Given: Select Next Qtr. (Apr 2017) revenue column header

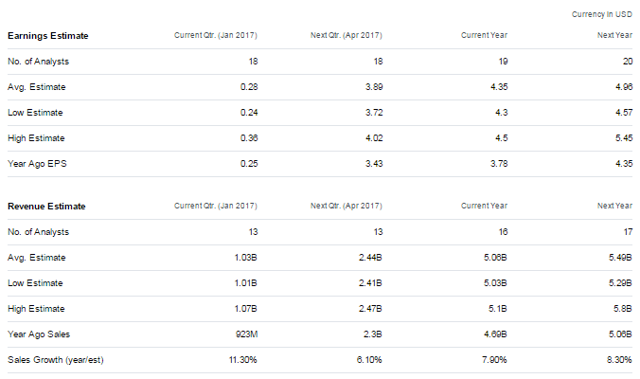Looking at the screenshot, I should (346, 206).
